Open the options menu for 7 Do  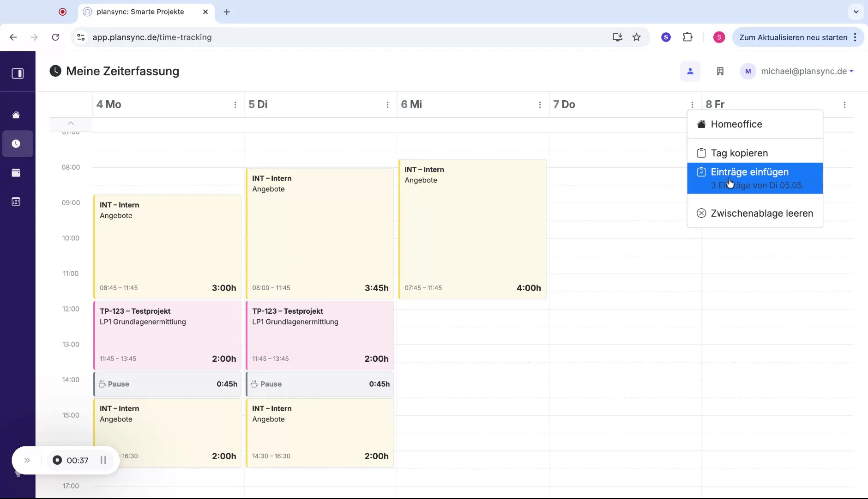(692, 105)
